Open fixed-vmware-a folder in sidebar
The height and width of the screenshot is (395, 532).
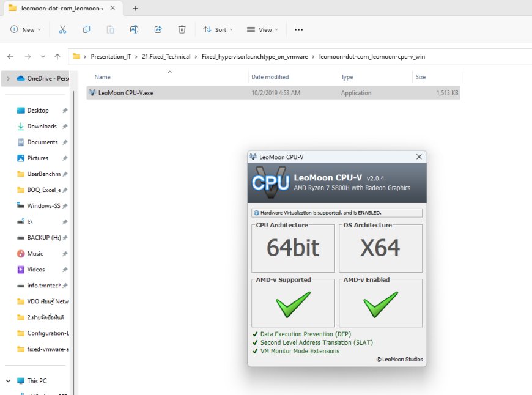48,349
